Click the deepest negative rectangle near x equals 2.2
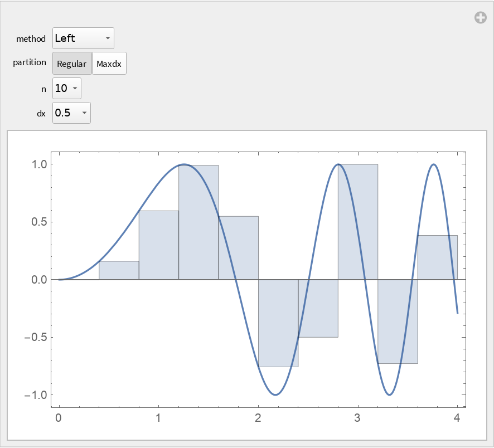 [x=278, y=323]
